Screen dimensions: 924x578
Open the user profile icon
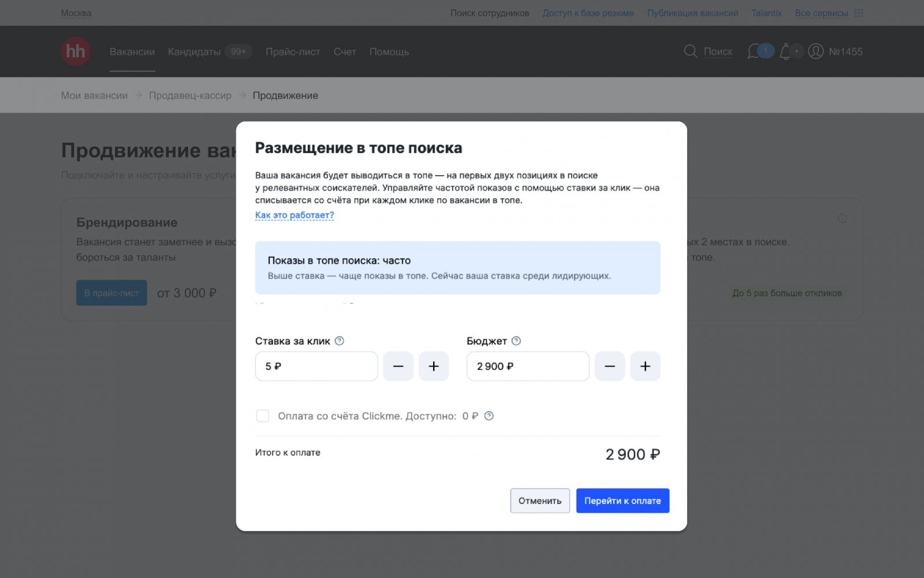click(815, 51)
